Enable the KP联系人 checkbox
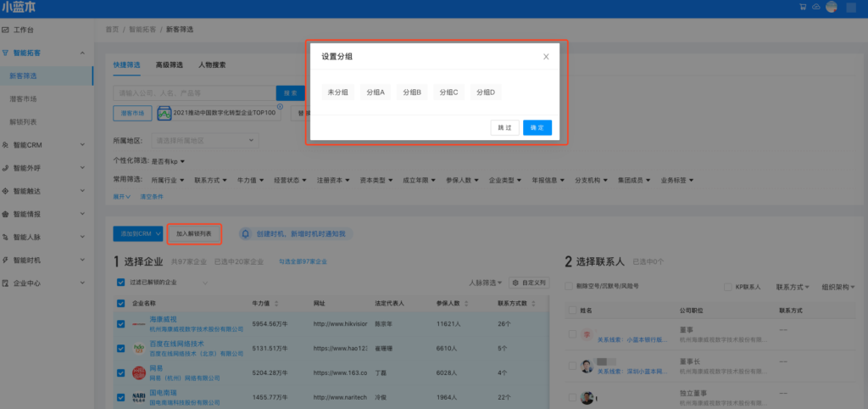868x409 pixels. 728,287
